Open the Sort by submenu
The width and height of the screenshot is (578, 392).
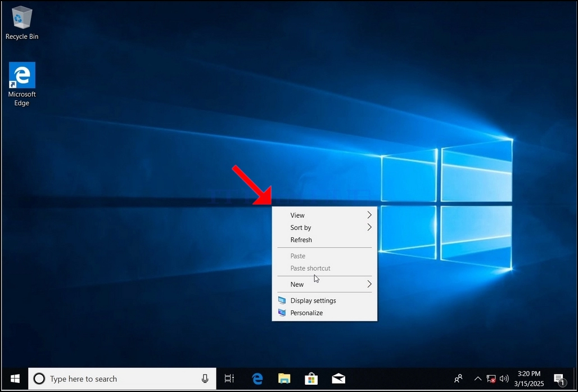click(x=324, y=228)
